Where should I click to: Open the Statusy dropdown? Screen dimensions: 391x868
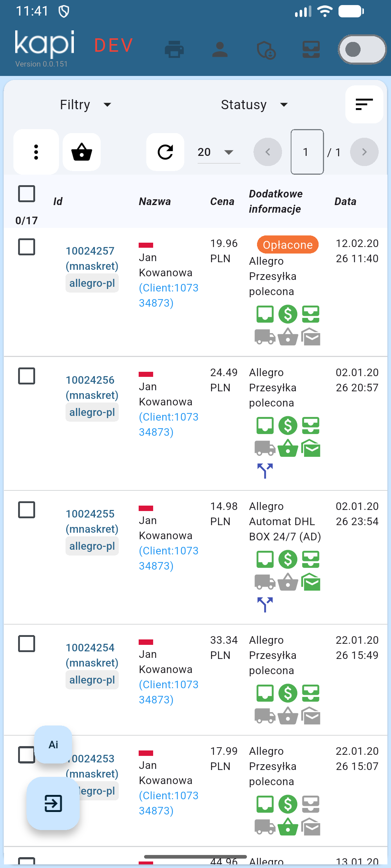point(254,105)
